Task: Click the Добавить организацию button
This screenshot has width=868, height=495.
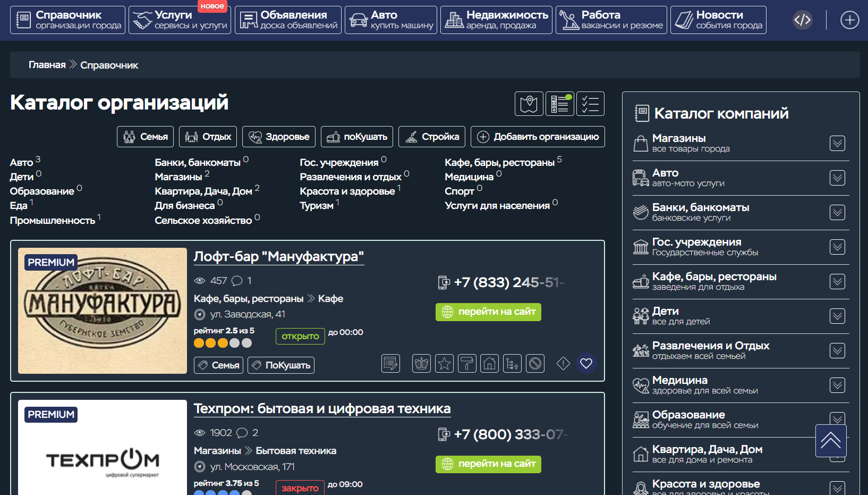Action: pyautogui.click(x=538, y=137)
